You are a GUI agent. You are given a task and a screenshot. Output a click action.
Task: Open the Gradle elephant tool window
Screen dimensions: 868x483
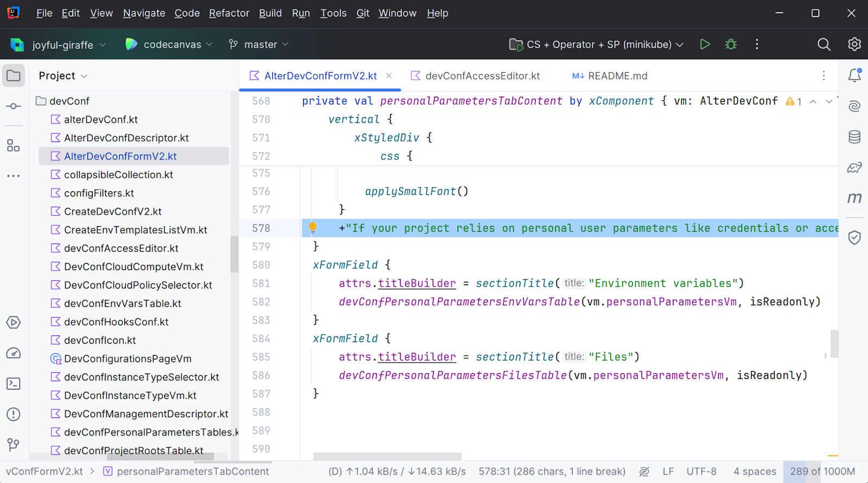click(854, 168)
